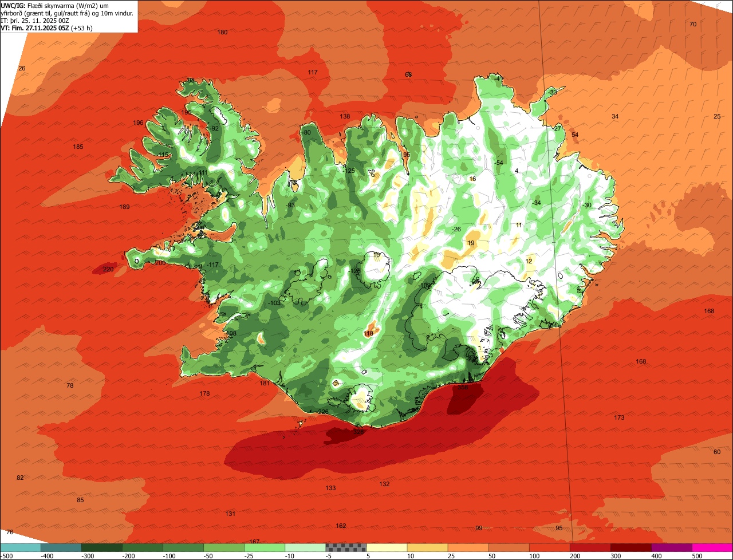Image resolution: width=733 pixels, height=560 pixels.
Task: Click the flux value -103 on the map
Action: click(x=274, y=303)
